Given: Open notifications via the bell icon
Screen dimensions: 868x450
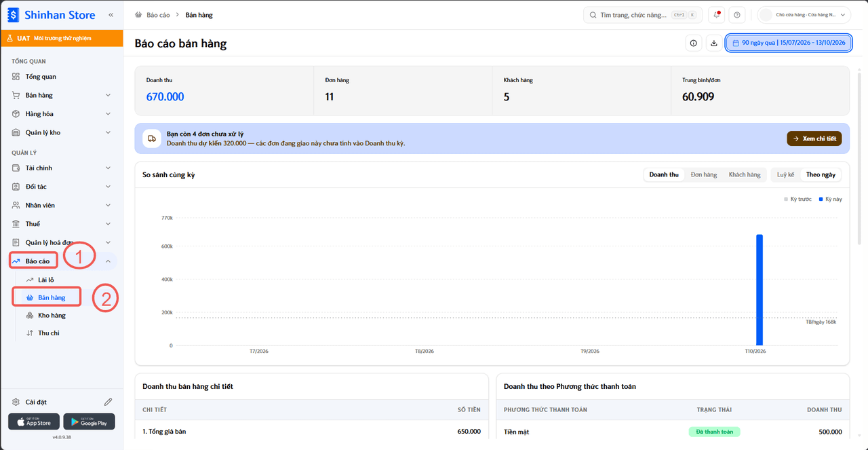Looking at the screenshot, I should click(716, 15).
